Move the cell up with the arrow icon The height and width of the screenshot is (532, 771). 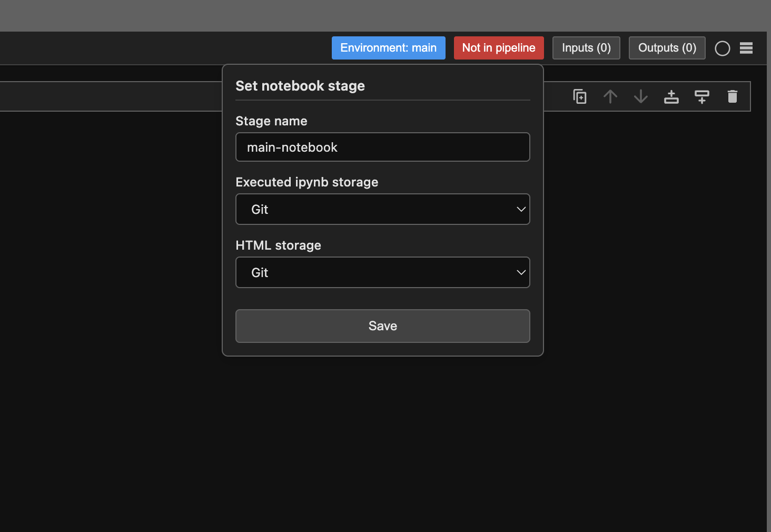point(610,97)
